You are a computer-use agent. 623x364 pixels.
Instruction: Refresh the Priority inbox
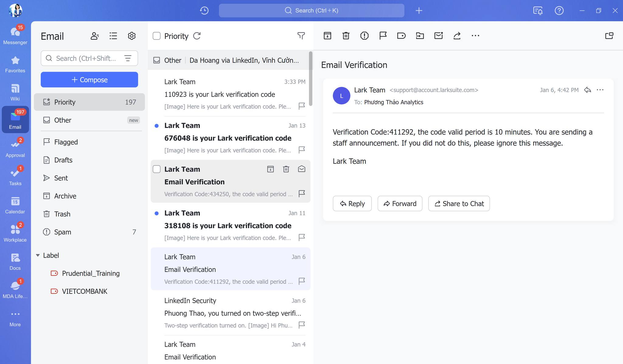[197, 36]
